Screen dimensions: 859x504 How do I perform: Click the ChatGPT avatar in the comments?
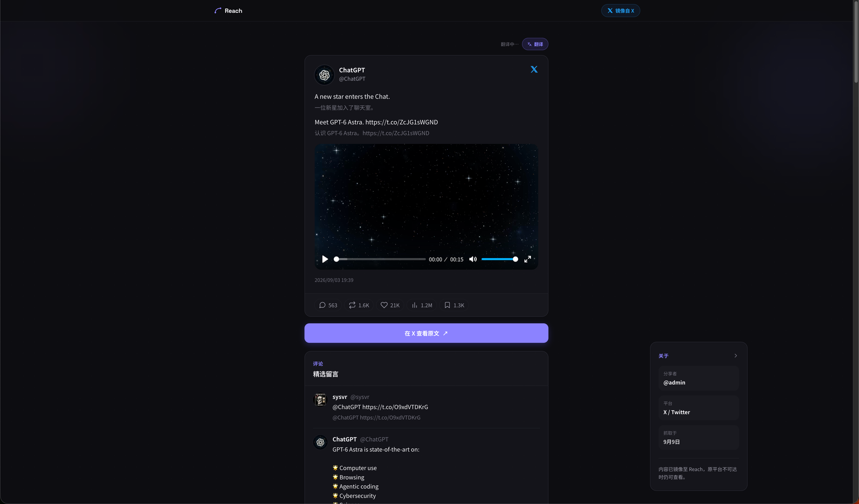(x=321, y=442)
